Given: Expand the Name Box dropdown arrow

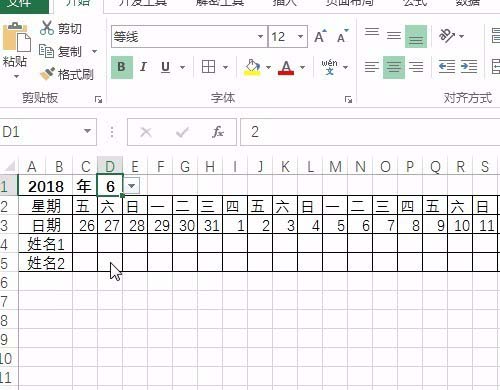Looking at the screenshot, I should click(88, 131).
